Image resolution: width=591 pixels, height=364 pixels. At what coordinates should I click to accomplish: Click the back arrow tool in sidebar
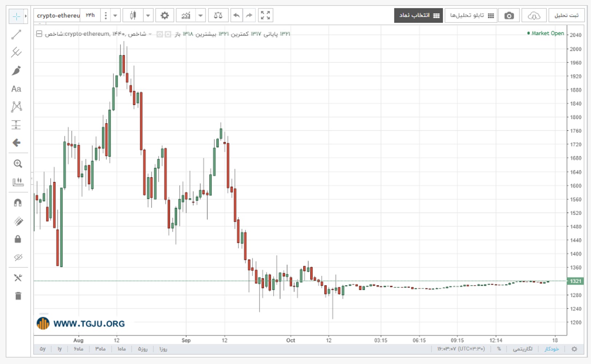tap(16, 143)
